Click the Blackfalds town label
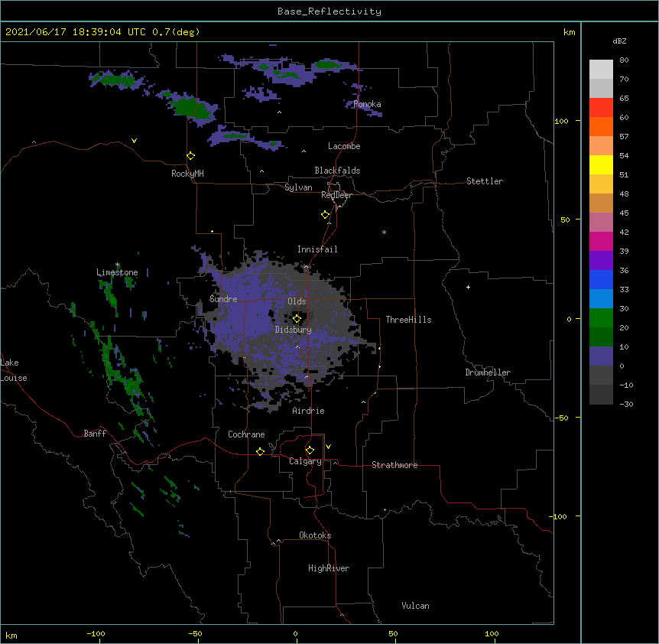This screenshot has height=644, width=659. pos(337,171)
